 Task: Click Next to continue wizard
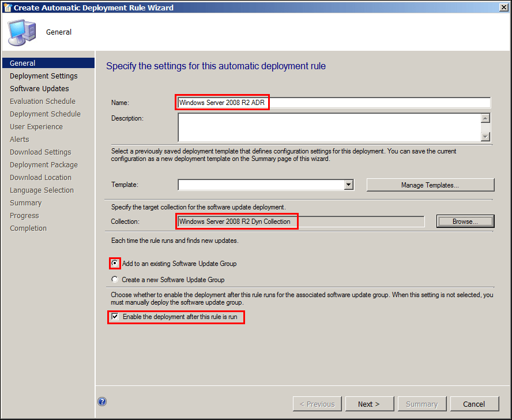click(368, 404)
